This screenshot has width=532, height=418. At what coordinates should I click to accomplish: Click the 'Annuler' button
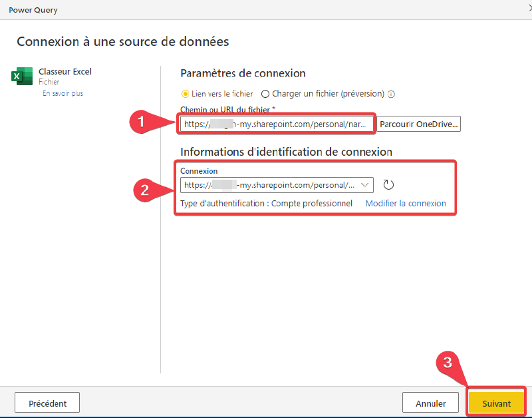[430, 403]
